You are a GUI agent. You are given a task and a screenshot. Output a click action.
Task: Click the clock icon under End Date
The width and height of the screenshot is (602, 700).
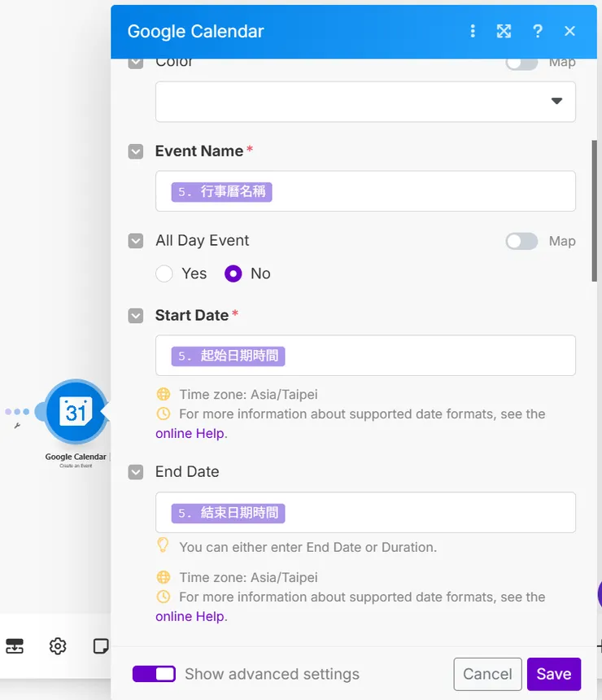click(x=164, y=597)
